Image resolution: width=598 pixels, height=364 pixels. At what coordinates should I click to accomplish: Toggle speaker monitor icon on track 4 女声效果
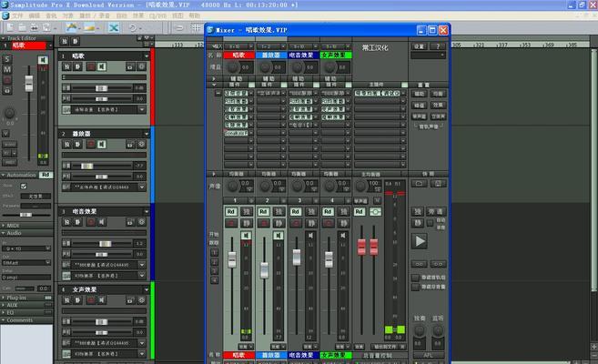[101, 300]
